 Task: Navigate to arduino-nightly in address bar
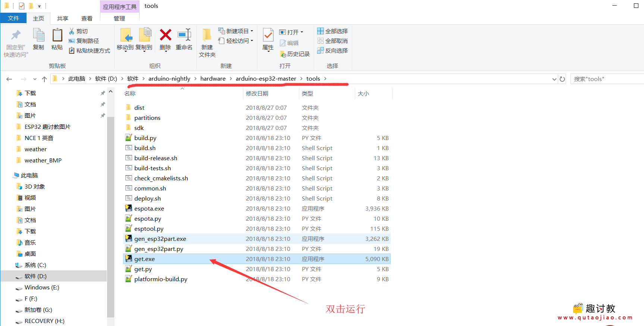(169, 79)
